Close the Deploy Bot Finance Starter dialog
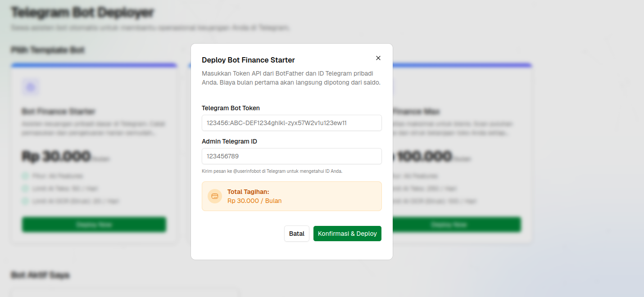Viewport: 644px width, 297px height. pyautogui.click(x=378, y=58)
